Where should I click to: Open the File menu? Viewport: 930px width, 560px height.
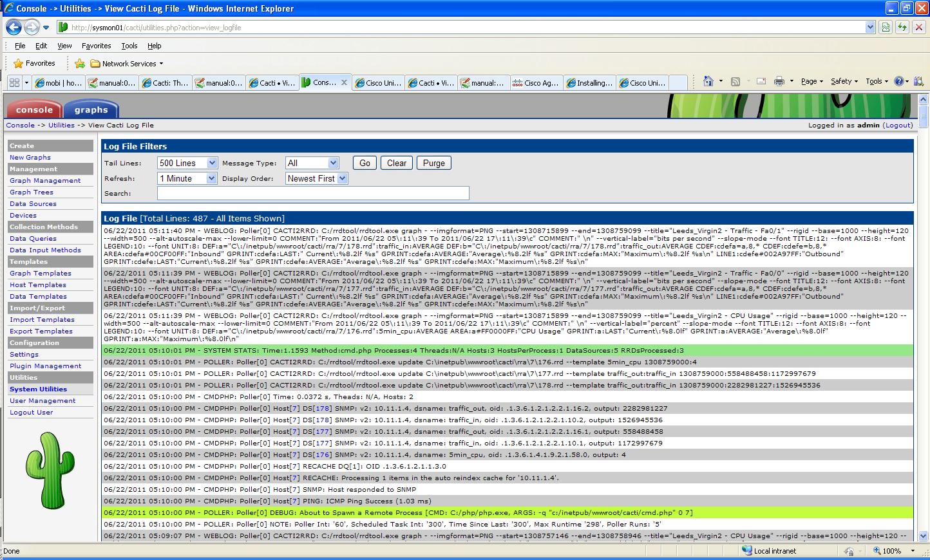point(20,46)
